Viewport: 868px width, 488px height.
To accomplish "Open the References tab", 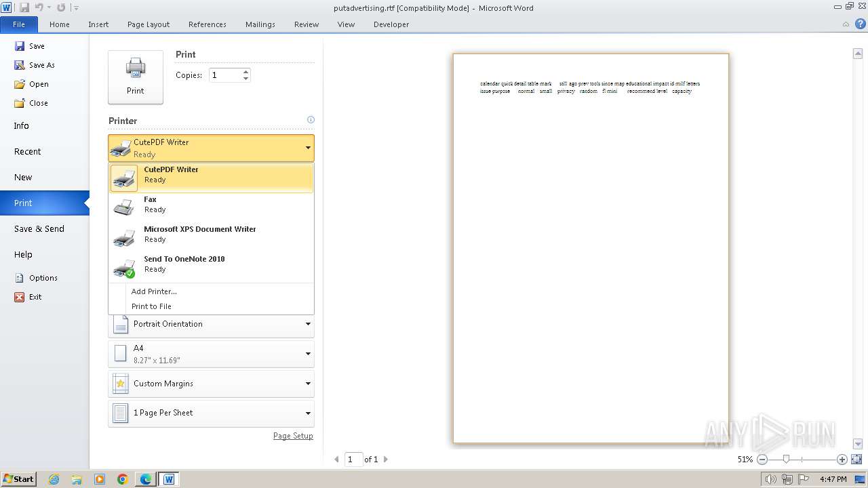I will tap(208, 24).
